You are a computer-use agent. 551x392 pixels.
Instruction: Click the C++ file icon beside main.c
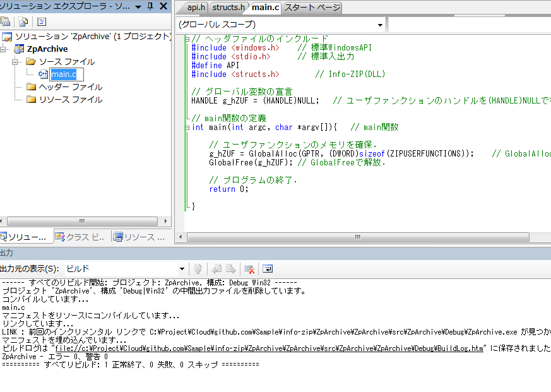tap(43, 74)
